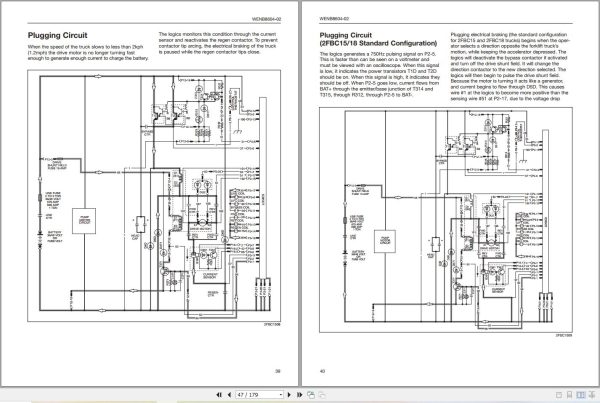Screen dimensions: 600x403
Task: Click the right page circuit diagram
Action: [446, 220]
